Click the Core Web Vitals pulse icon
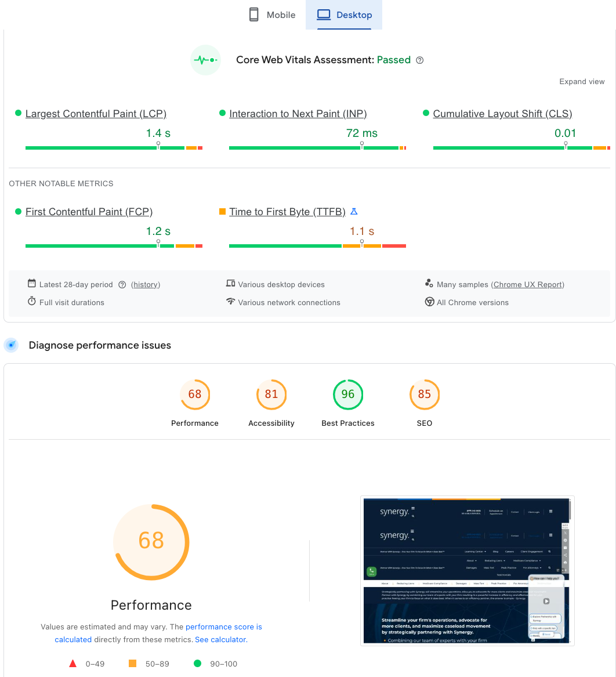The height and width of the screenshot is (677, 616). pyautogui.click(x=205, y=60)
